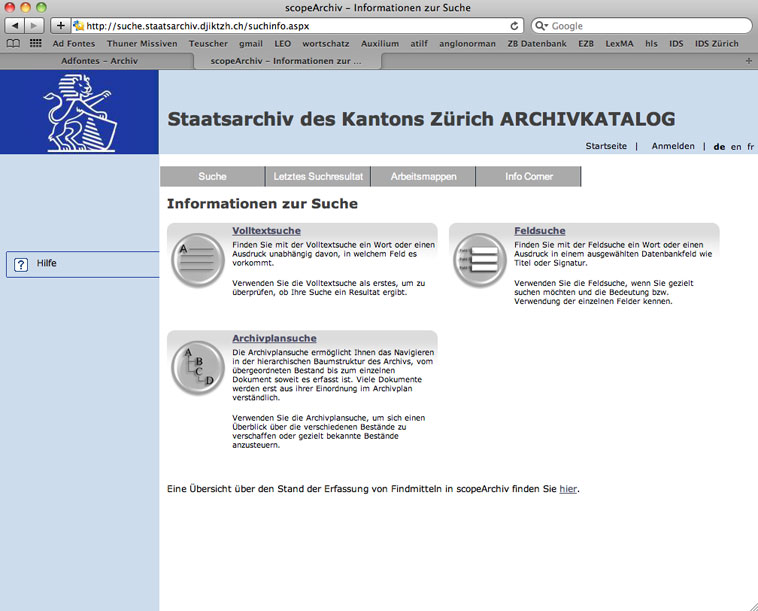The image size is (758, 611).
Task: Click the Zürich lion logo
Action: click(80, 113)
